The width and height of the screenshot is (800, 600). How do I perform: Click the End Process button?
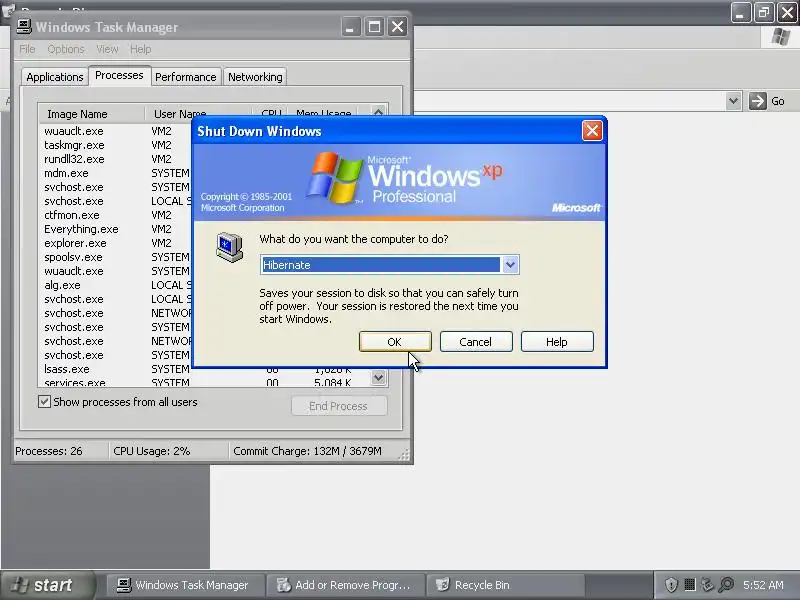point(339,406)
